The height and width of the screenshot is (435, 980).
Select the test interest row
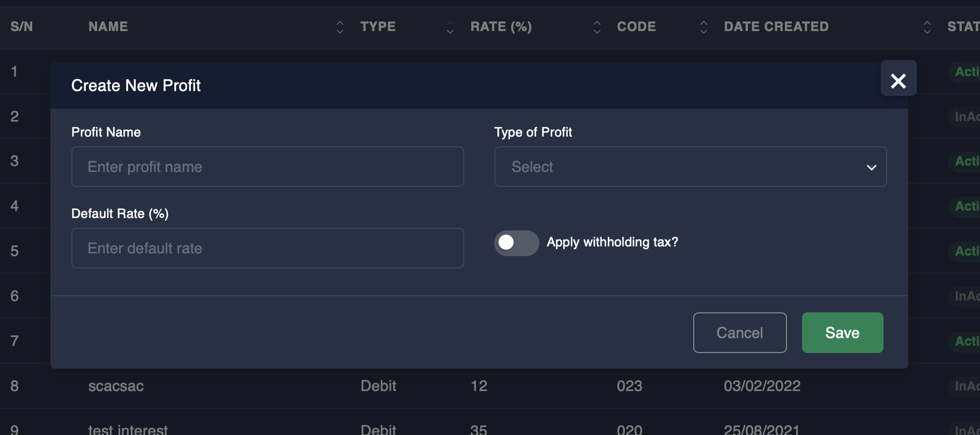pyautogui.click(x=128, y=429)
